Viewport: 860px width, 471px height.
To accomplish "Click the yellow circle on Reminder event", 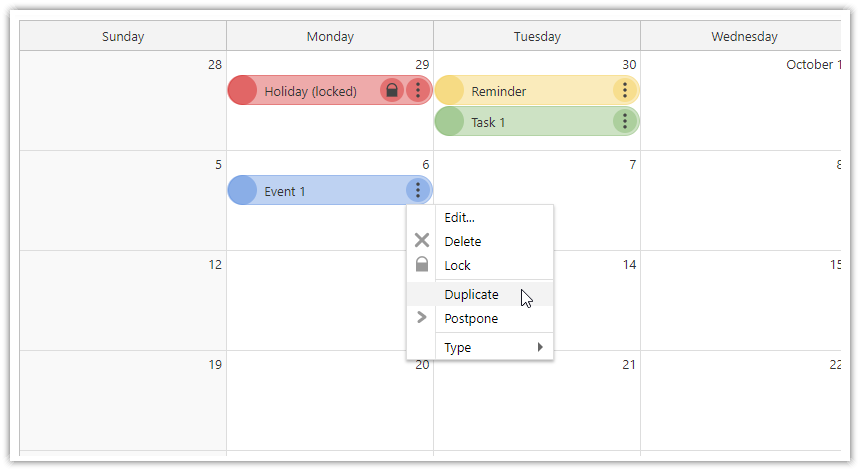I will pyautogui.click(x=450, y=91).
